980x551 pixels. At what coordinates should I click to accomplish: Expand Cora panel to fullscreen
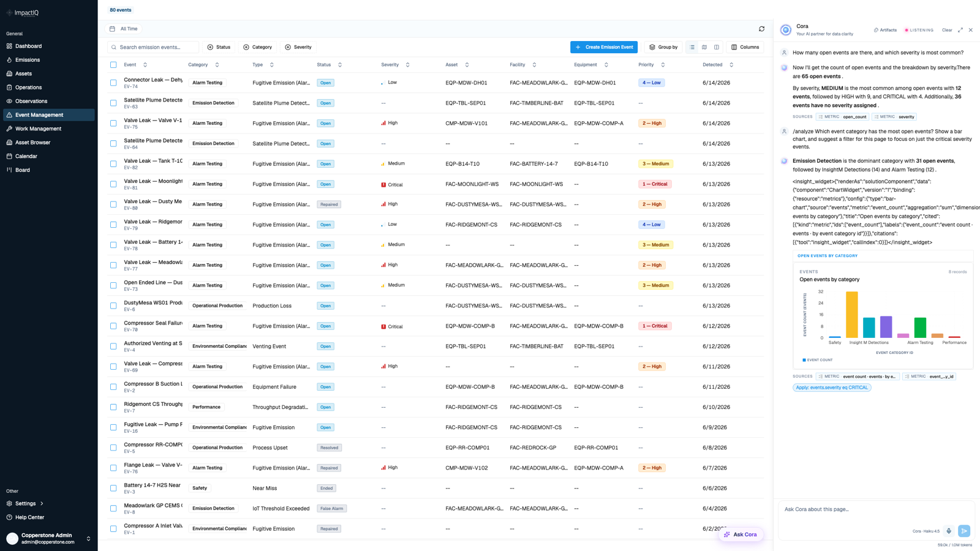pyautogui.click(x=960, y=30)
